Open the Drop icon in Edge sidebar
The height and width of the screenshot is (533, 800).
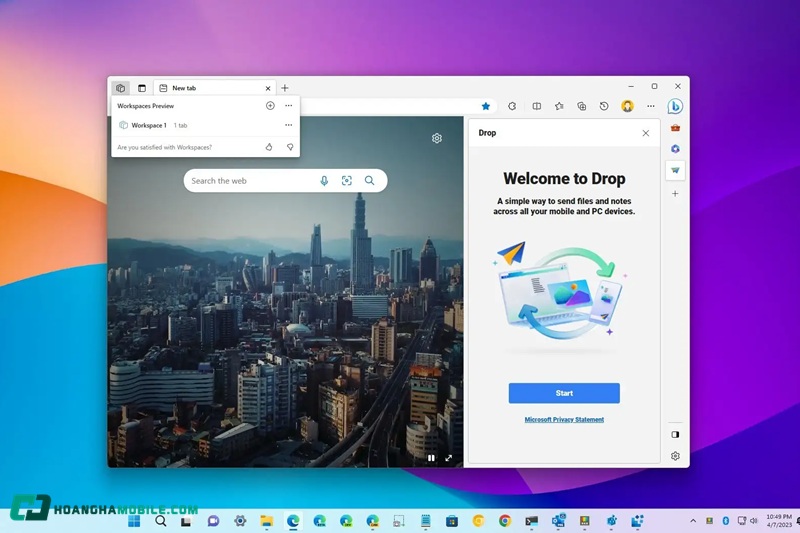(675, 171)
